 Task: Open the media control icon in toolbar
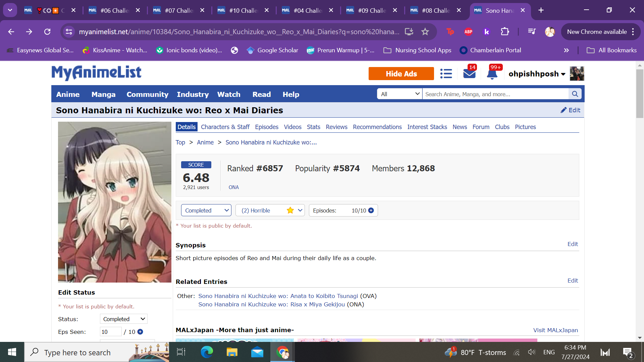532,32
